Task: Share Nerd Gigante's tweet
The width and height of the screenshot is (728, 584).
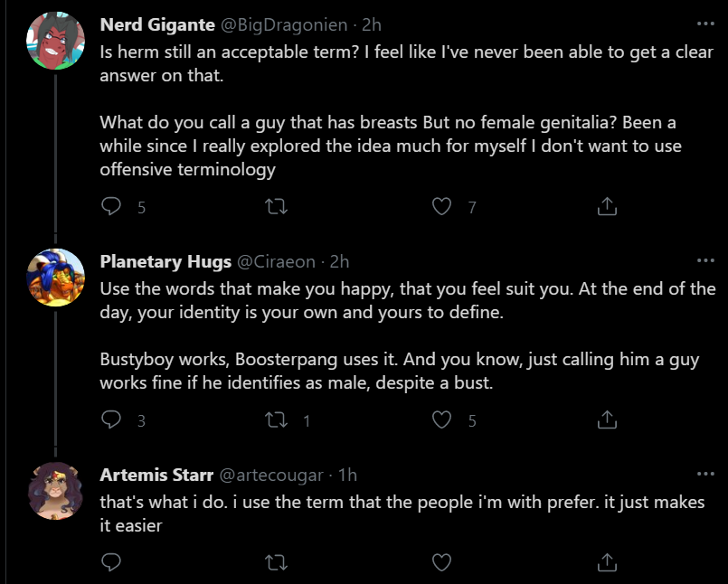Action: 607,206
